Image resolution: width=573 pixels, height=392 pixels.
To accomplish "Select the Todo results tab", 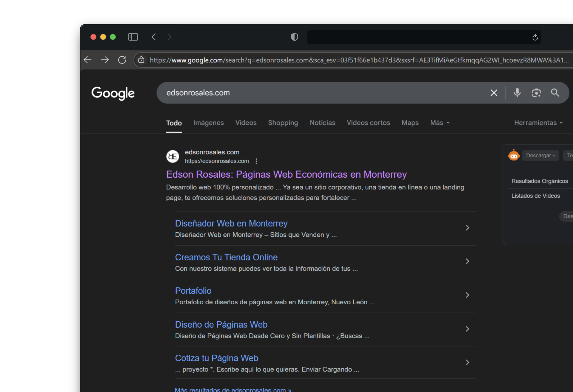I will click(x=174, y=123).
